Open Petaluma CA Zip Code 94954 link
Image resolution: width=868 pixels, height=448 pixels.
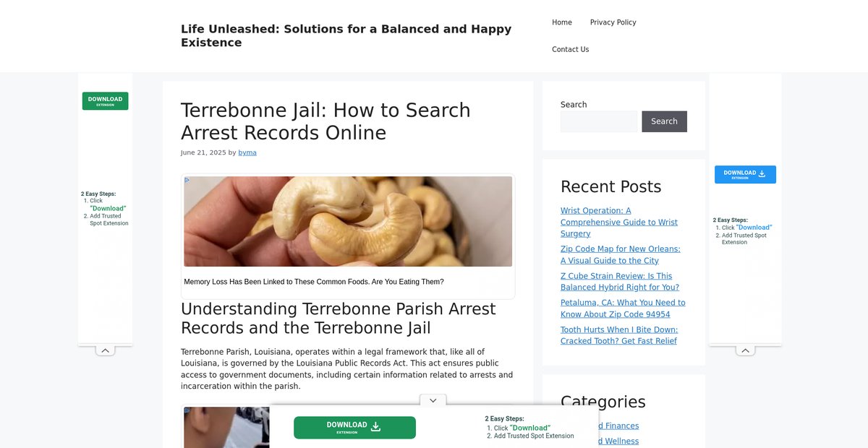[x=623, y=309]
